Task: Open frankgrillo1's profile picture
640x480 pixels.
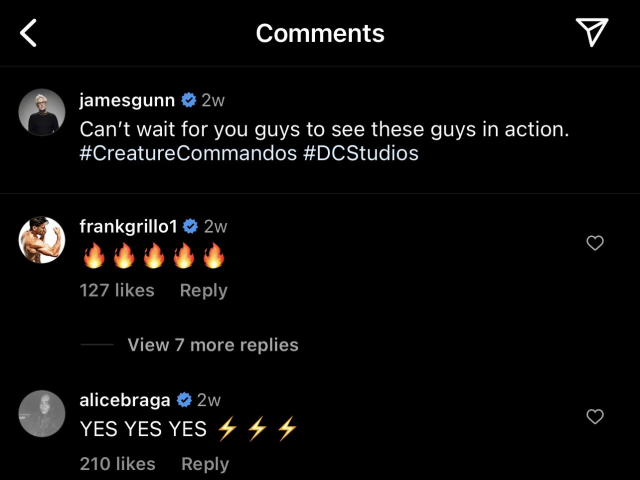Action: [42, 239]
